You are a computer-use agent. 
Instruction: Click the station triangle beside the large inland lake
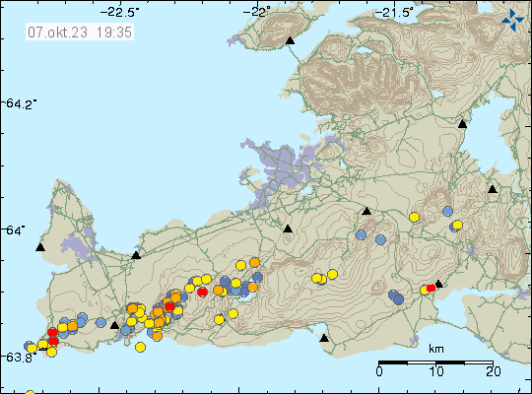[462, 124]
